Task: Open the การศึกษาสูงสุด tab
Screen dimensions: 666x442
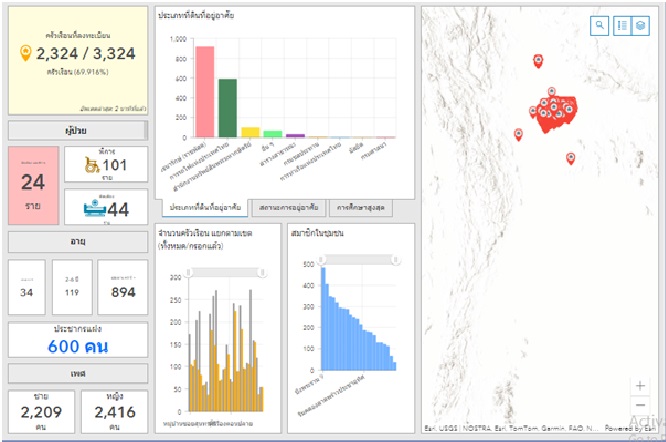Action: [x=362, y=207]
